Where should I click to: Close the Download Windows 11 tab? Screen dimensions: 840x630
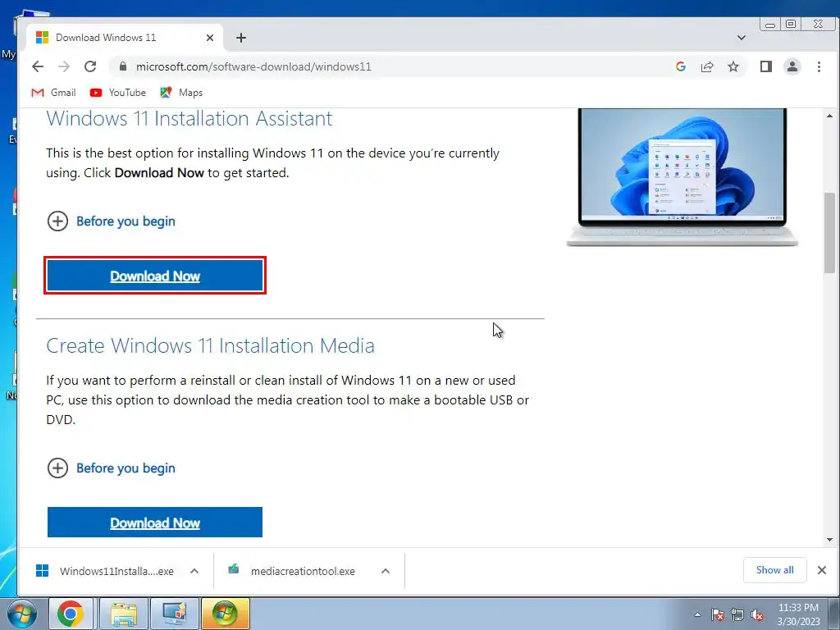[209, 38]
